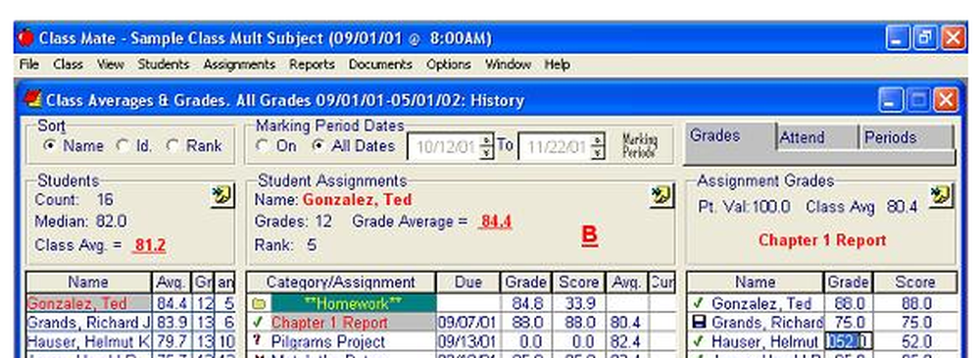
Task: Click the Grade column header in assignments table
Action: tap(525, 282)
